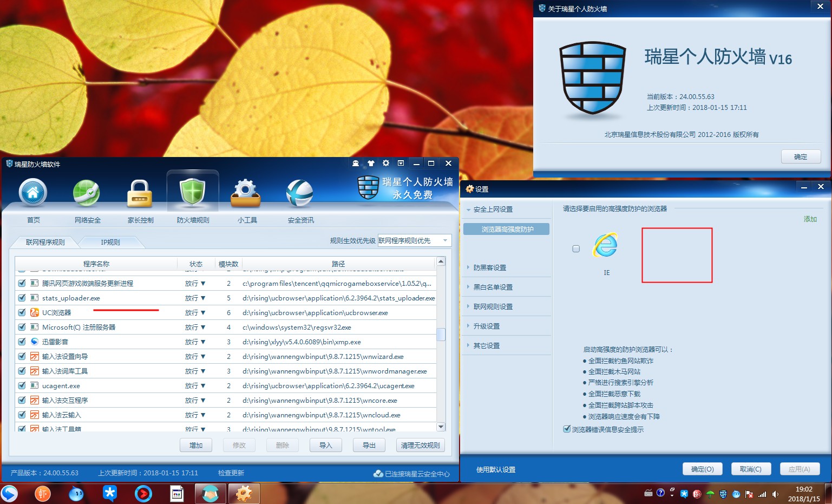Click the 增加 button
The height and width of the screenshot is (504, 832).
196,445
